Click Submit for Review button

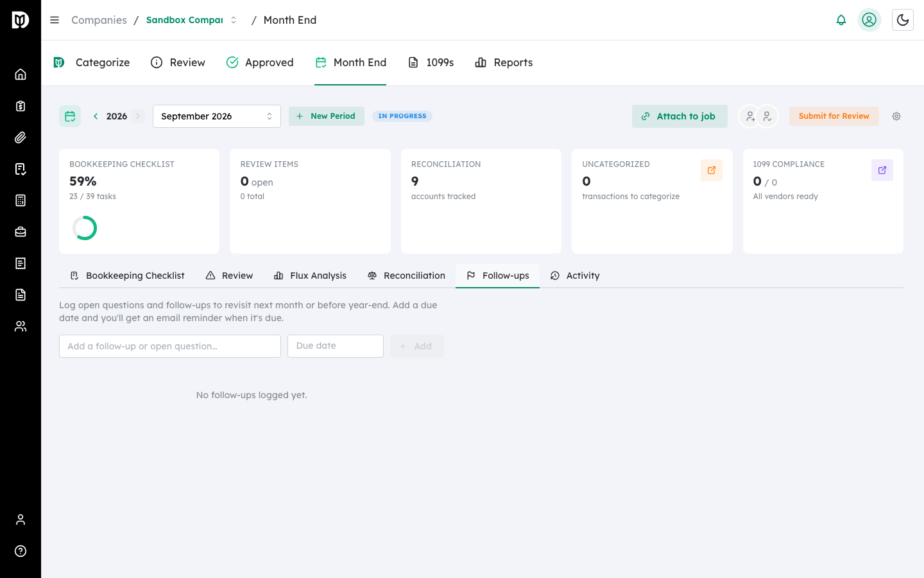834,116
